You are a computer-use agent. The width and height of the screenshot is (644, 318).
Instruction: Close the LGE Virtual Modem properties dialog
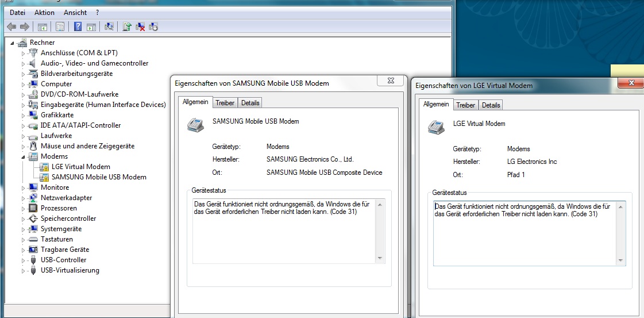pos(632,83)
